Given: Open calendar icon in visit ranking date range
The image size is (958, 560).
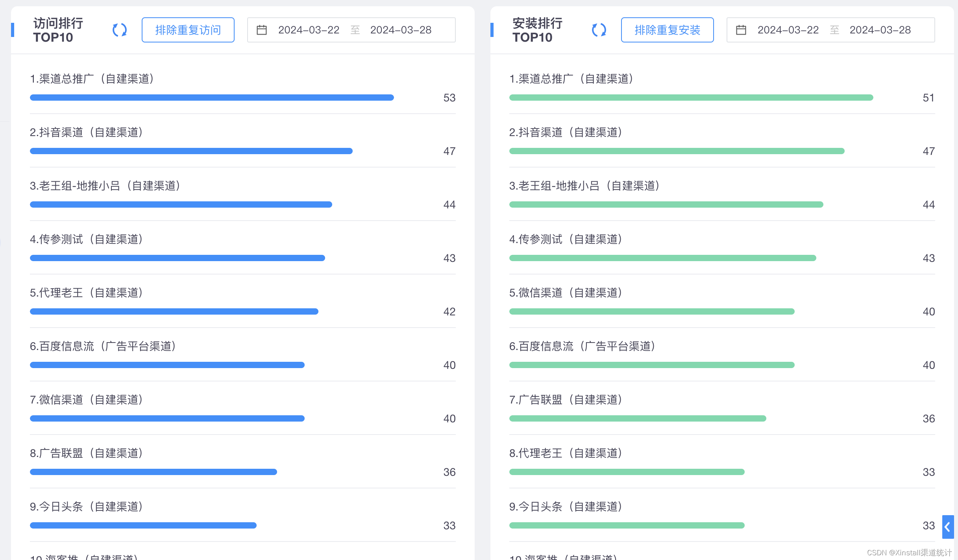Looking at the screenshot, I should click(262, 30).
